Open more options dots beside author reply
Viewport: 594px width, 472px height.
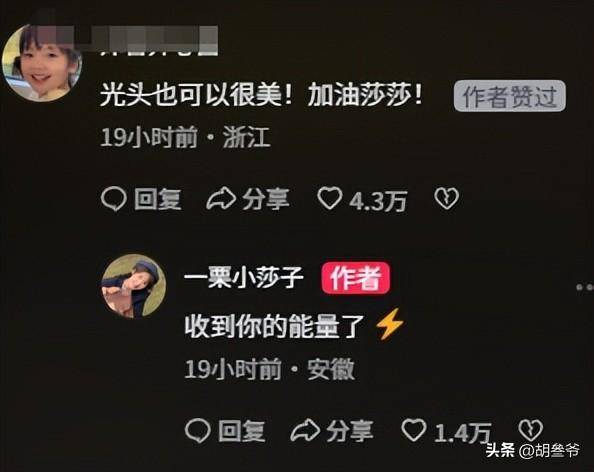[585, 287]
